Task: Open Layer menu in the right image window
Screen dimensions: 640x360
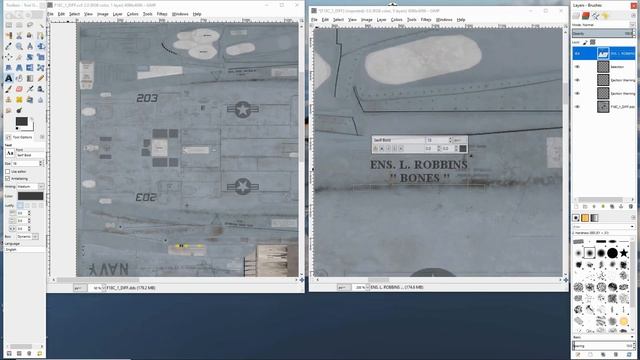Action: (381, 20)
